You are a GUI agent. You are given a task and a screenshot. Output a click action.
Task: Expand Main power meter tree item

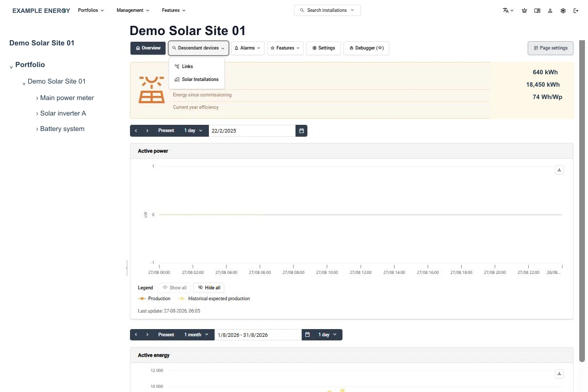(x=37, y=99)
